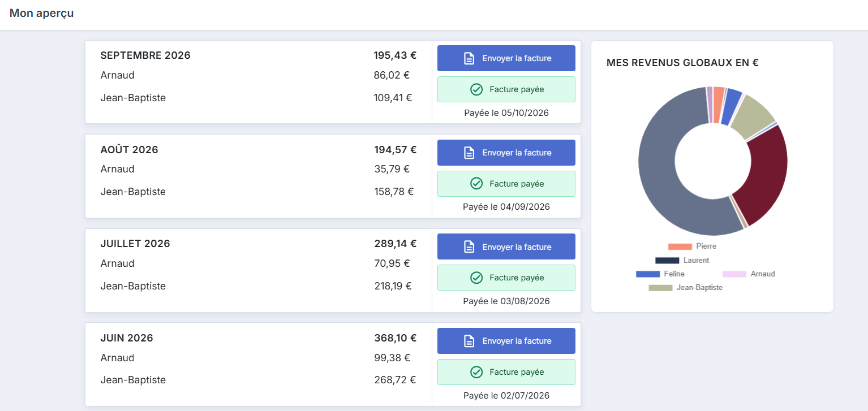Viewport: 868px width, 411px height.
Task: Click the total amount 195,43 €
Action: [395, 55]
